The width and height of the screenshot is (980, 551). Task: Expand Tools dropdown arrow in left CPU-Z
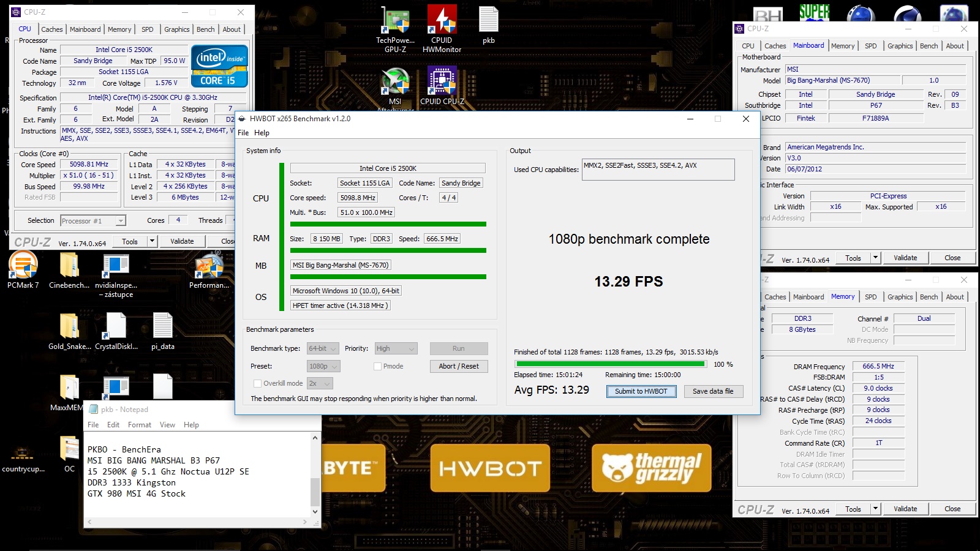pos(153,241)
